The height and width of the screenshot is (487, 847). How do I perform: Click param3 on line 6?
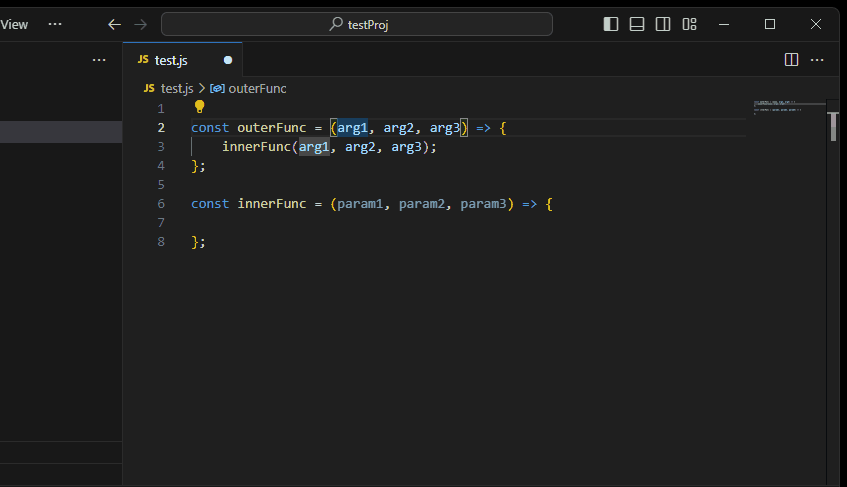coord(483,204)
